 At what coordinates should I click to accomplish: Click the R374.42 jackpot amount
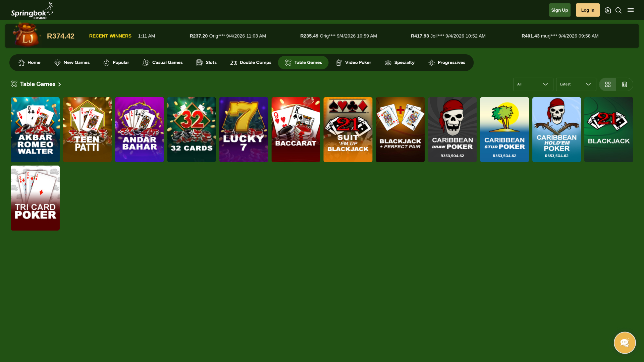tap(61, 36)
